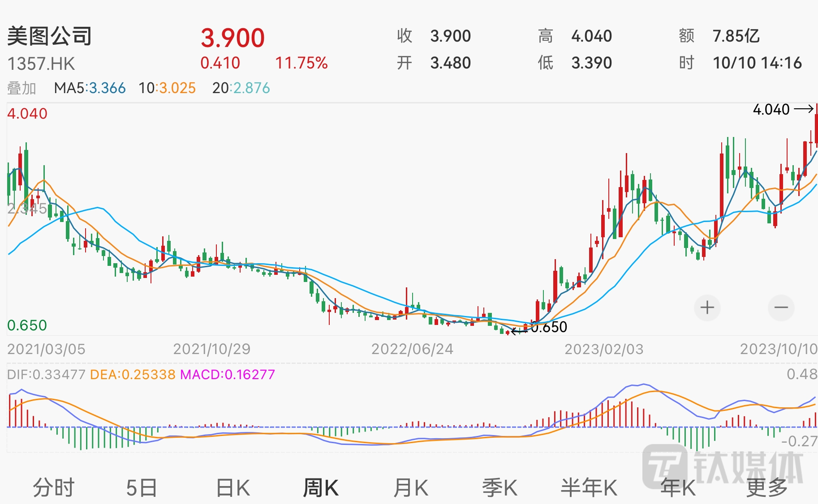Tap the price change 0.410
The height and width of the screenshot is (504, 818).
click(x=220, y=63)
